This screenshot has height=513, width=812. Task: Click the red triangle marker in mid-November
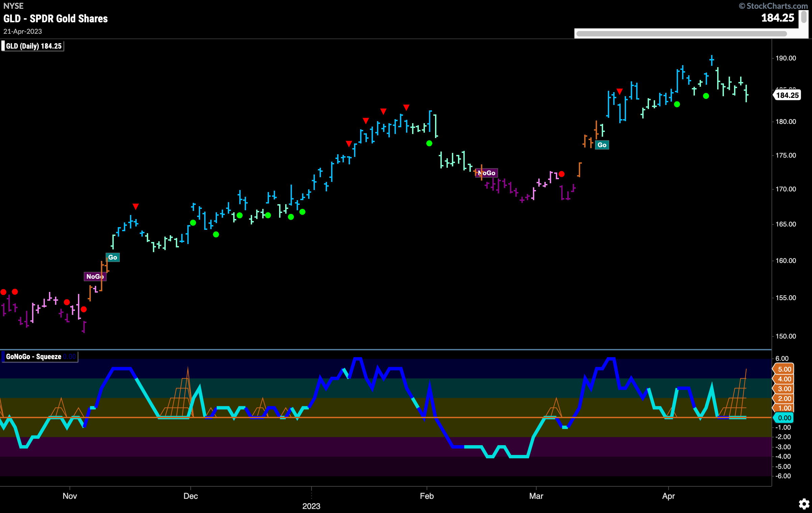pos(135,206)
